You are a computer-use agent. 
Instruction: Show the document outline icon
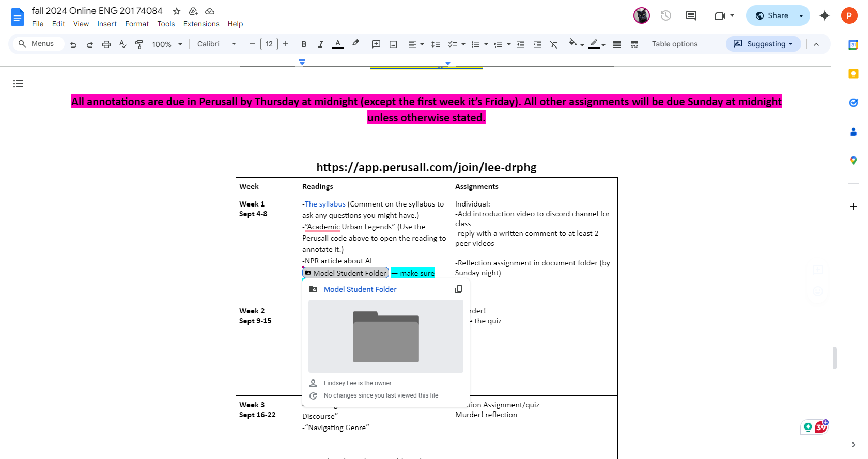pos(18,84)
